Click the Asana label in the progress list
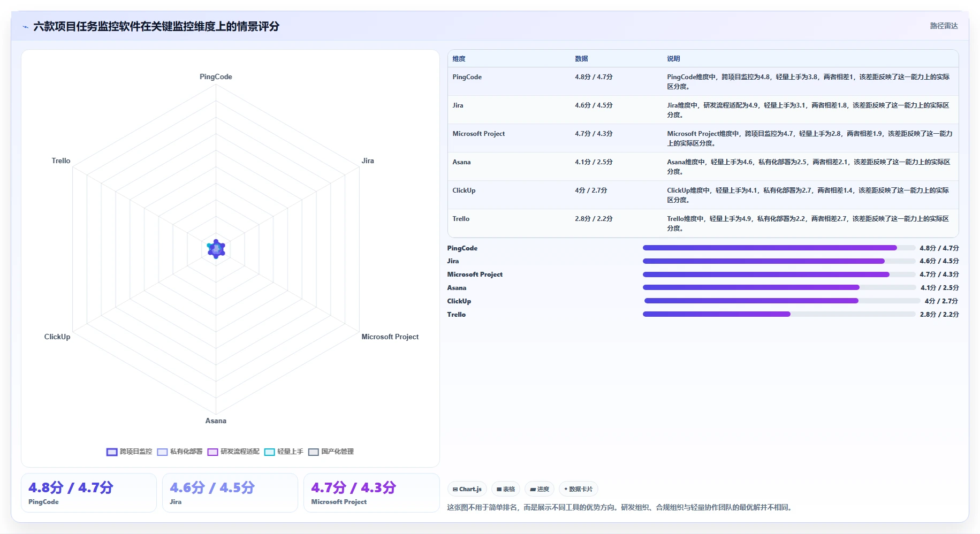This screenshot has height=534, width=980. coord(457,288)
